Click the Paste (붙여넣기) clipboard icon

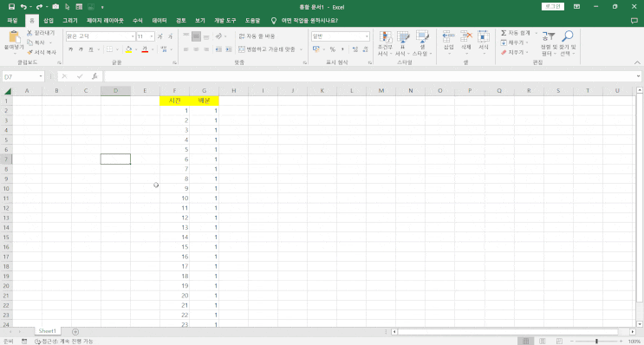[15, 37]
